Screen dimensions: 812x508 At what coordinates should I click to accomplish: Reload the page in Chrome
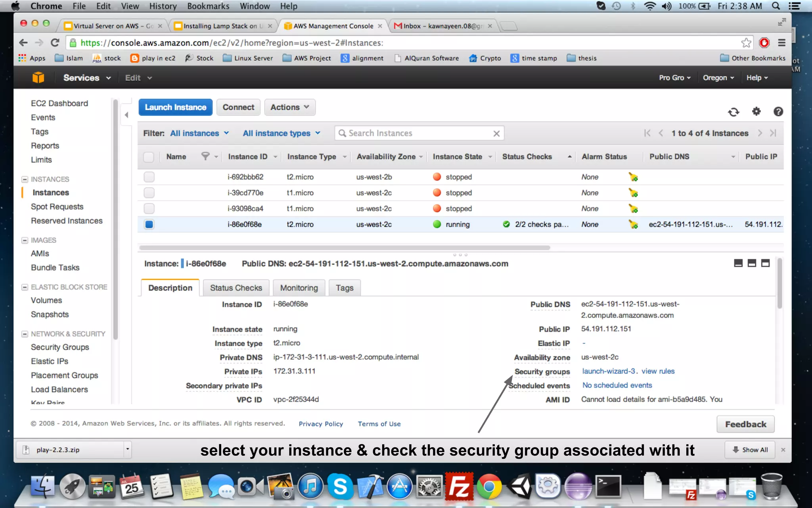tap(55, 42)
